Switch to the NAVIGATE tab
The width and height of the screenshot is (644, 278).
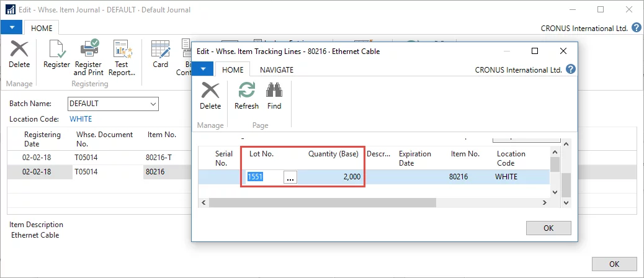[276, 69]
